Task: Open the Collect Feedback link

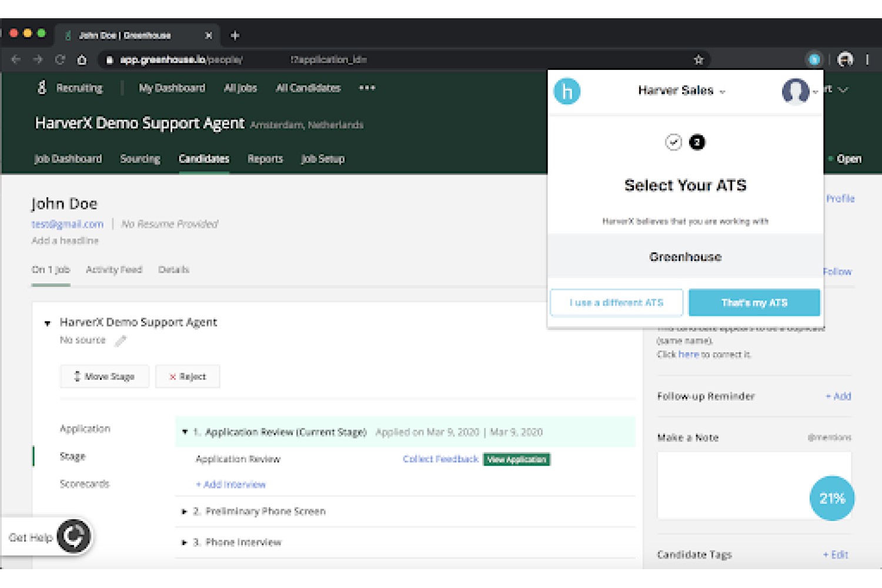Action: coord(440,459)
